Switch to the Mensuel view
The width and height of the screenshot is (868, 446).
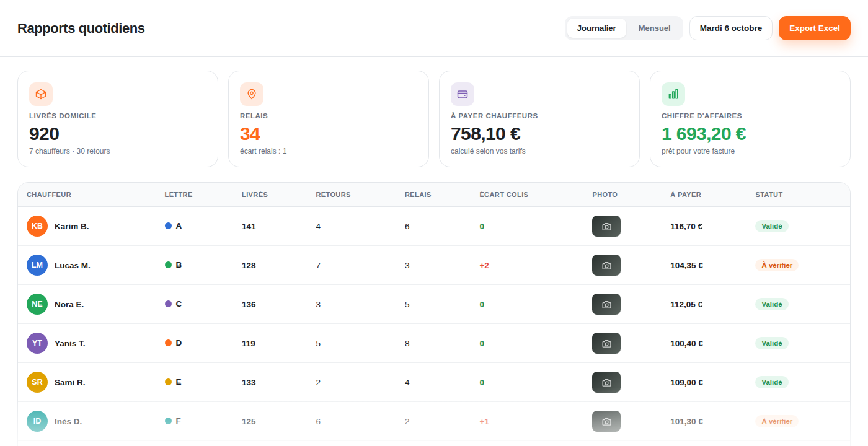tap(654, 28)
